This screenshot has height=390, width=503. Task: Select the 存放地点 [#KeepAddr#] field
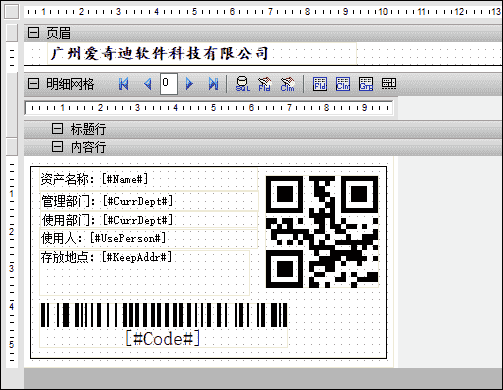[144, 273]
